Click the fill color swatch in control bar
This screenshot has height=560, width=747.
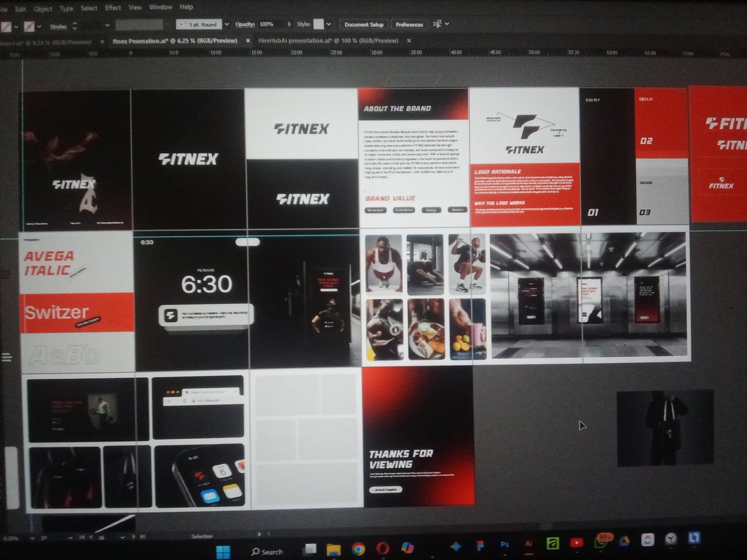(6, 27)
